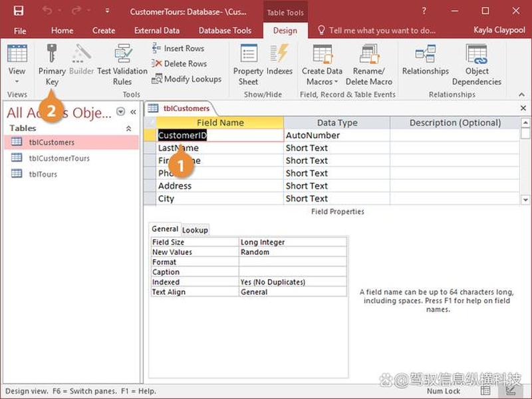Image resolution: width=532 pixels, height=399 pixels.
Task: Open Customize Quick Access Toolbar dropdown
Action: coord(107,11)
